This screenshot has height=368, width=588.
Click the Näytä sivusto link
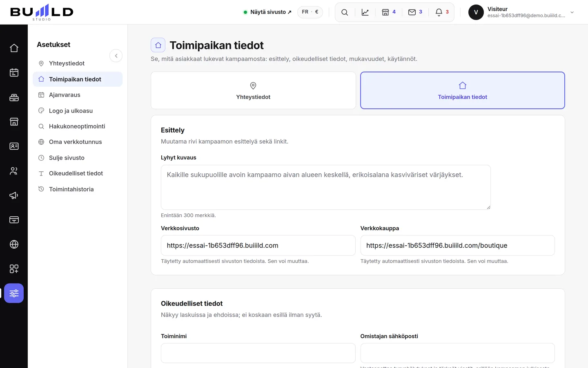point(267,12)
